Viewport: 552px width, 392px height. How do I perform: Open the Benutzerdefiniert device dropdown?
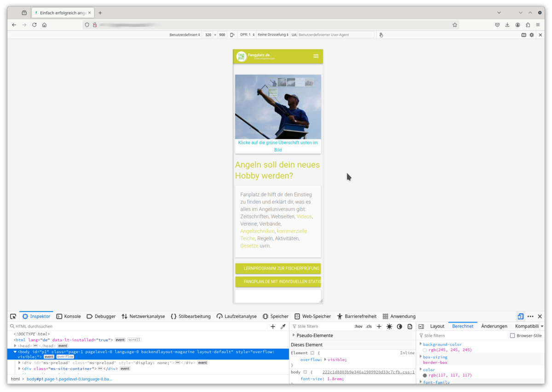(x=185, y=35)
